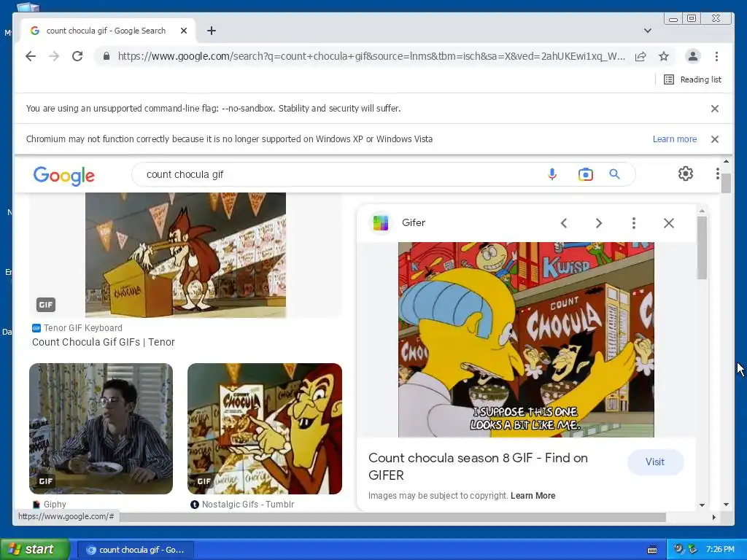Bookmark this page with the star
This screenshot has height=560, width=747.
click(x=664, y=56)
